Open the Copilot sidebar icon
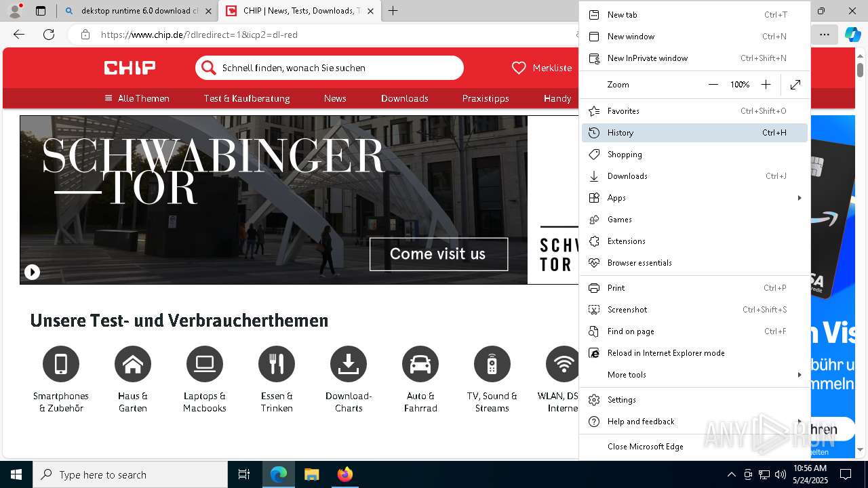868x488 pixels. tap(852, 35)
